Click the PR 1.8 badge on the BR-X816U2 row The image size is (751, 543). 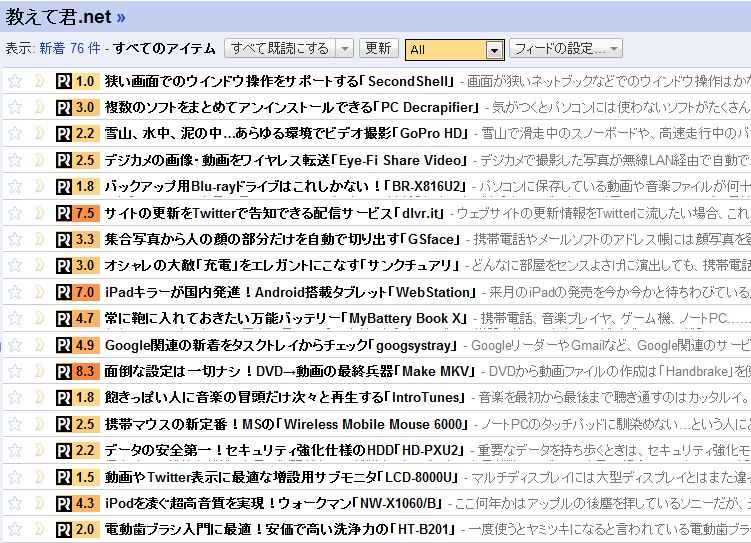[78, 186]
